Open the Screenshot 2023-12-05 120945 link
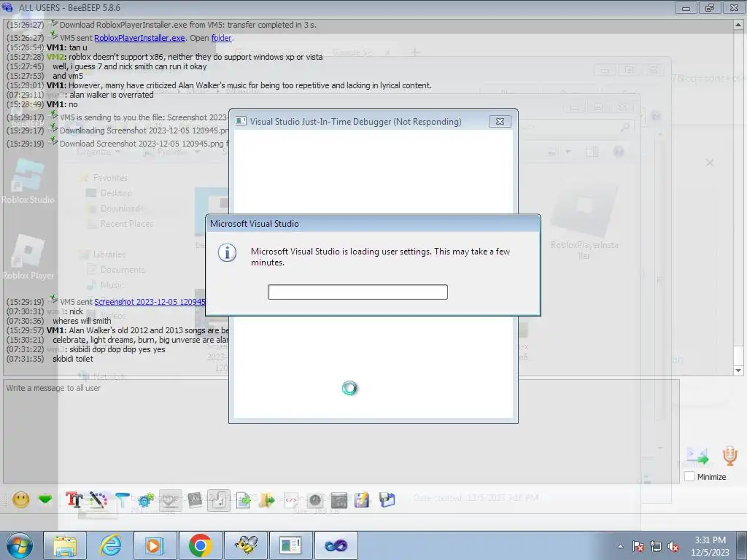 click(150, 302)
